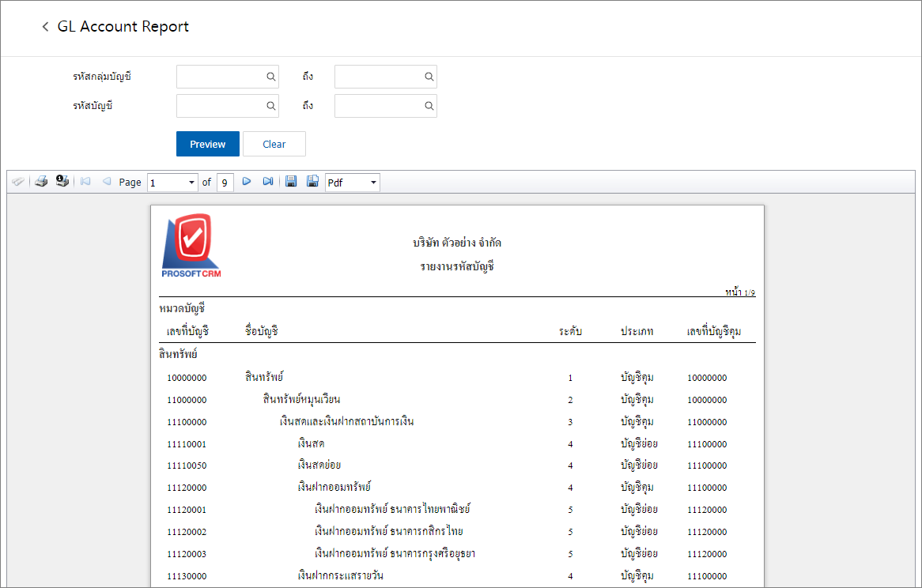
Task: Click account name เงินฝากกระแสรายวัน
Action: pyautogui.click(x=341, y=575)
